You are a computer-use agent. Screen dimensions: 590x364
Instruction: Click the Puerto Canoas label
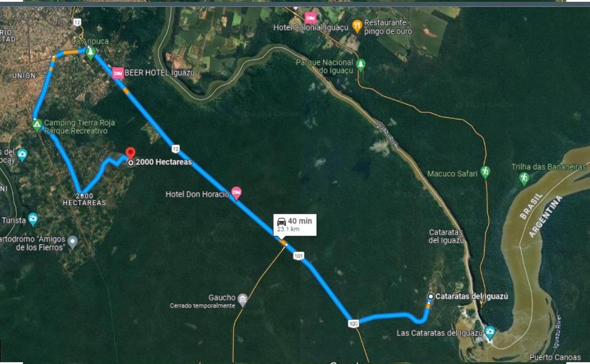555,357
